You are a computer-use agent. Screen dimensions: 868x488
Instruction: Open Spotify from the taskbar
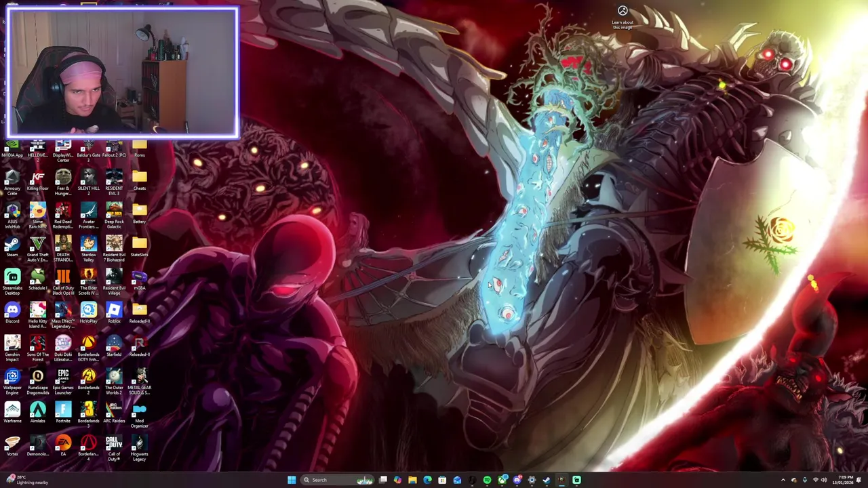[487, 480]
